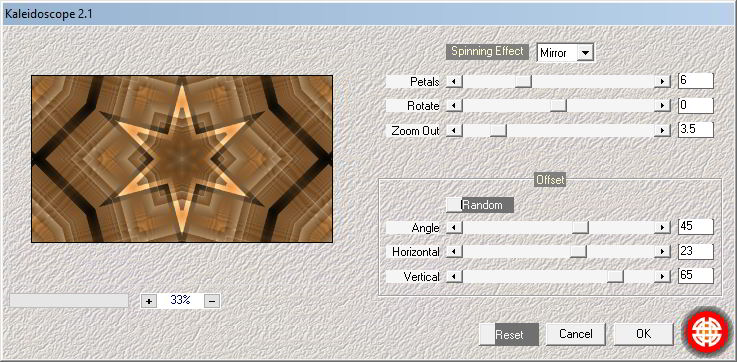Click the Reset button
The image size is (737, 362).
pos(509,334)
